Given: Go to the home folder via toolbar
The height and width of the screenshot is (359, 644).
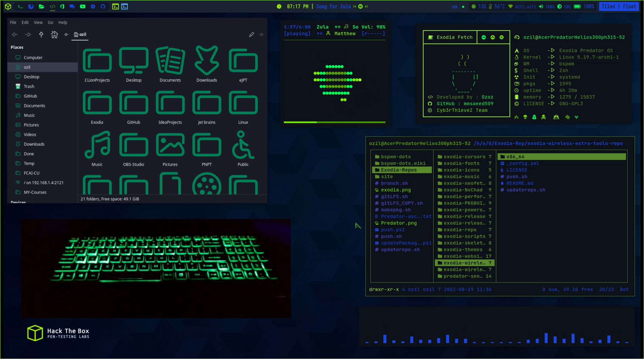Looking at the screenshot, I should point(54,34).
